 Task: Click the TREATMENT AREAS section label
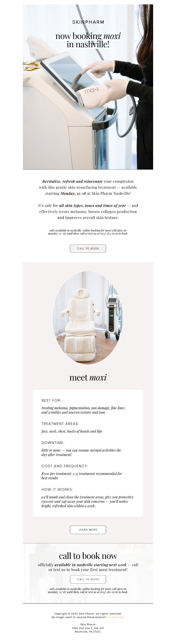pyautogui.click(x=60, y=424)
